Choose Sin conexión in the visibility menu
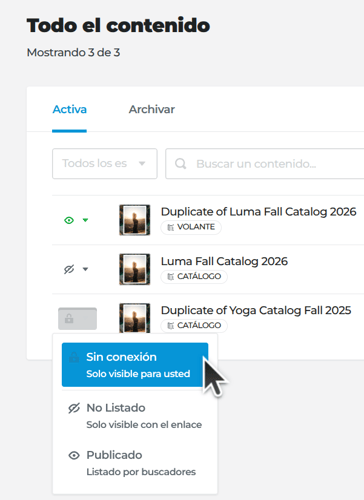This screenshot has height=500, width=364. coord(135,365)
